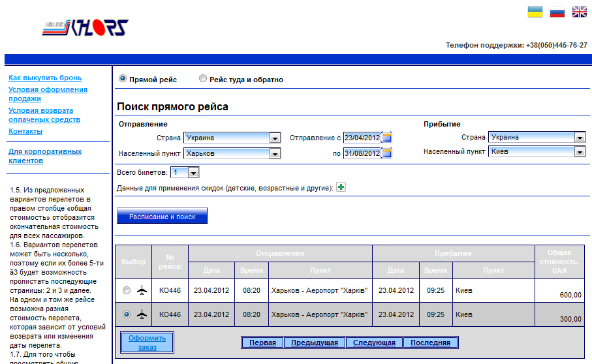Screen dimensions: 592x364
Task: Click green plus to add discount data
Action: coord(341,188)
